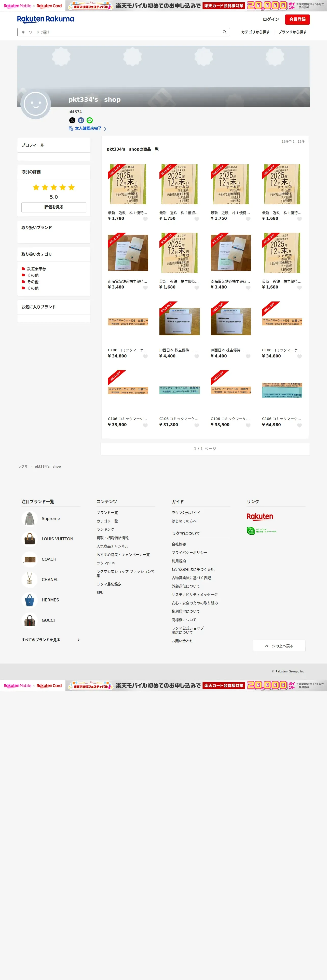Open カテゴリから探す menu
Image resolution: width=327 pixels, height=980 pixels.
pos(255,32)
